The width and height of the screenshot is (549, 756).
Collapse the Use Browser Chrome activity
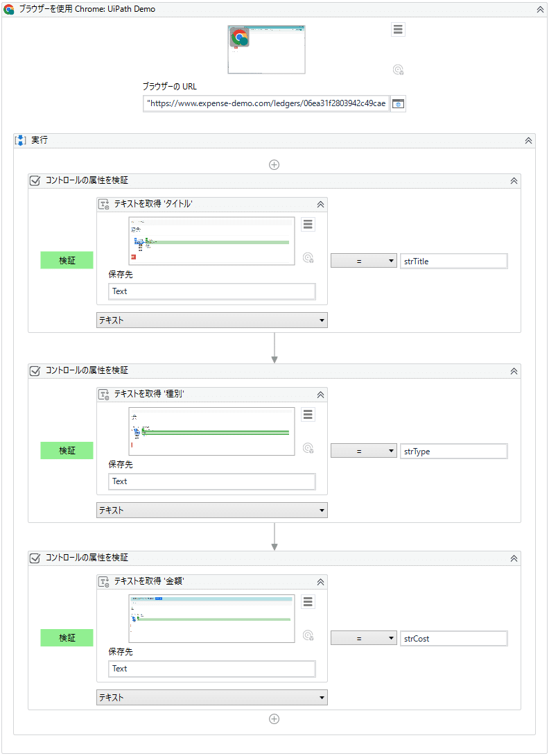540,10
